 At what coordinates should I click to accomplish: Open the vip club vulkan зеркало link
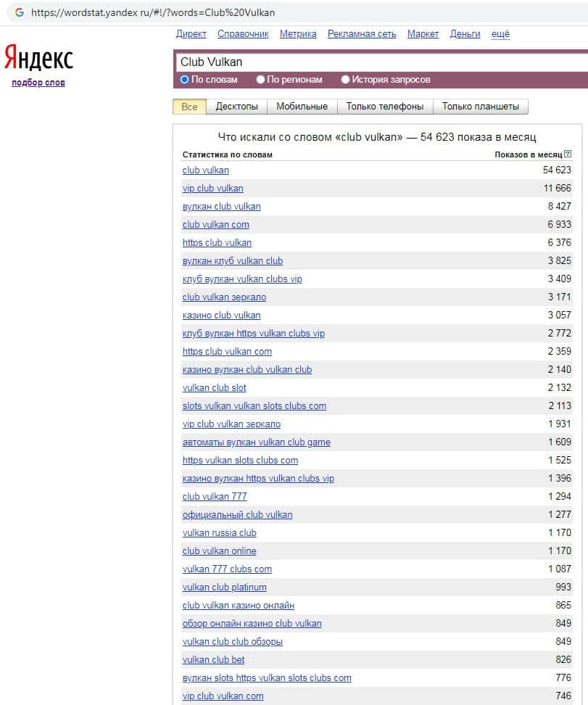(x=231, y=424)
